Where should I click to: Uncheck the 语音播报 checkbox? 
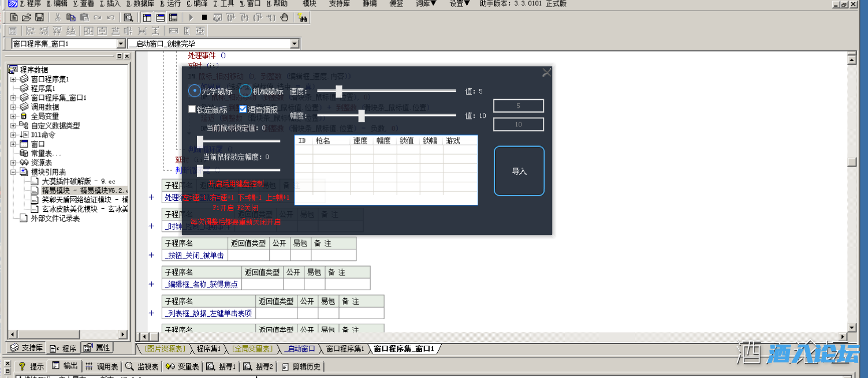coord(243,109)
